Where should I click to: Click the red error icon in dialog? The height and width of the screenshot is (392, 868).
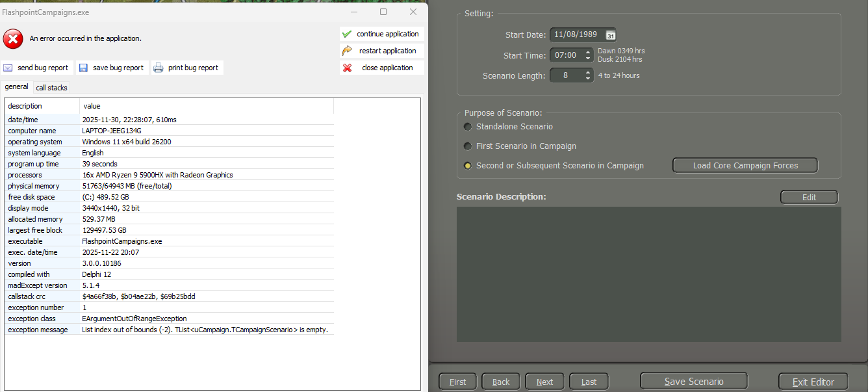13,39
